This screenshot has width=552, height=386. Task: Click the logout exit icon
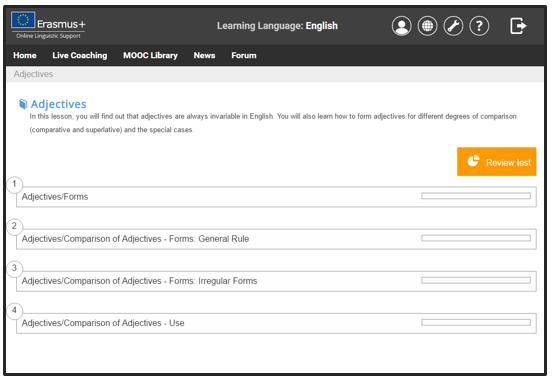pyautogui.click(x=518, y=26)
